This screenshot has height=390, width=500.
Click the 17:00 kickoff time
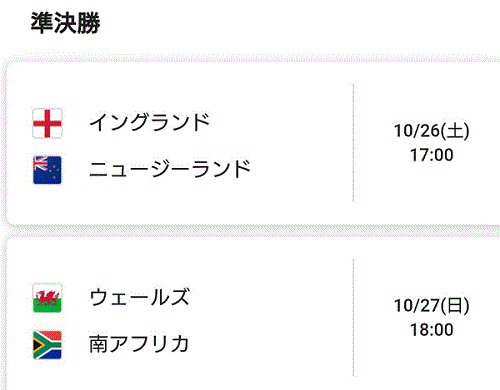432,155
